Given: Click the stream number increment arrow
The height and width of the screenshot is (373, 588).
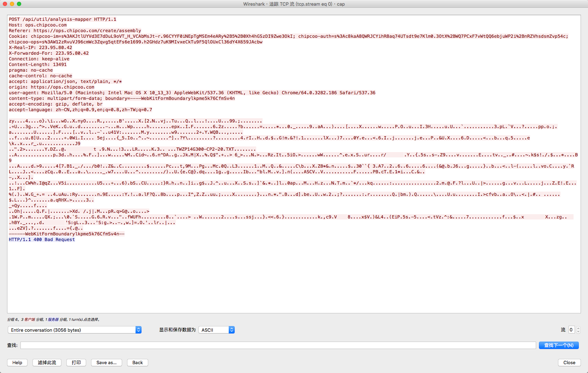Looking at the screenshot, I should click(x=578, y=328).
